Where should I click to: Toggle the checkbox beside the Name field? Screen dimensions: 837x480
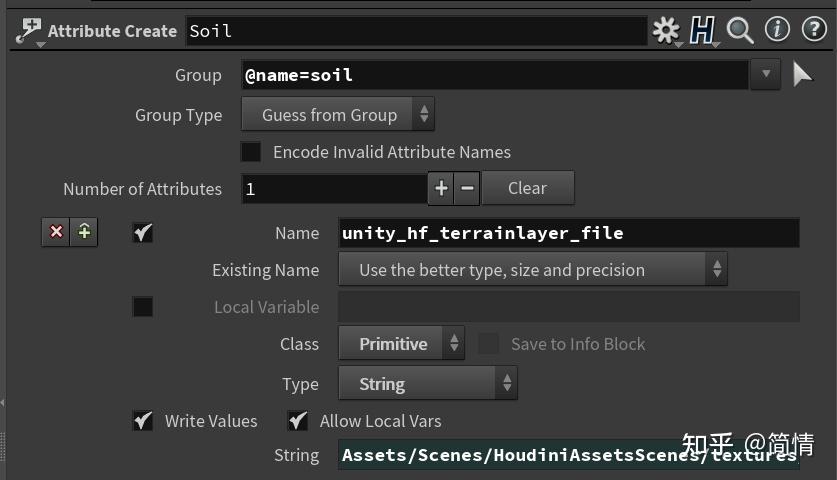coord(143,233)
